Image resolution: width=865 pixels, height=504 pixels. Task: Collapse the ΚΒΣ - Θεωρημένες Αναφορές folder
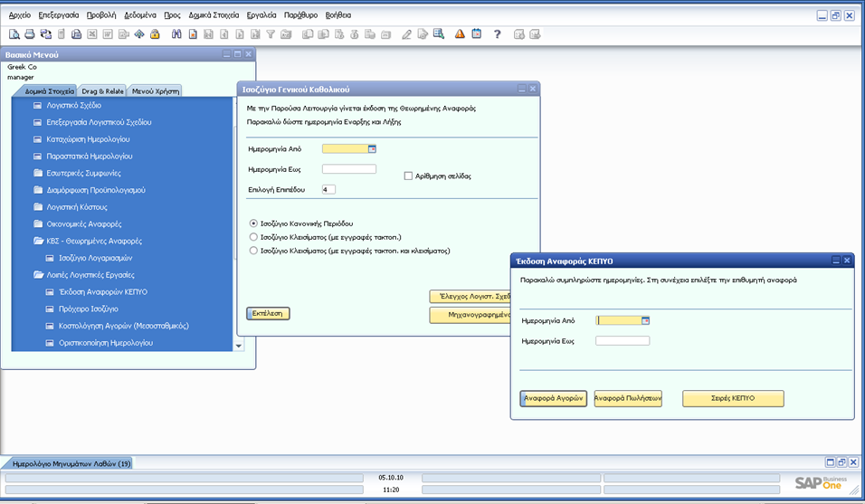38,241
